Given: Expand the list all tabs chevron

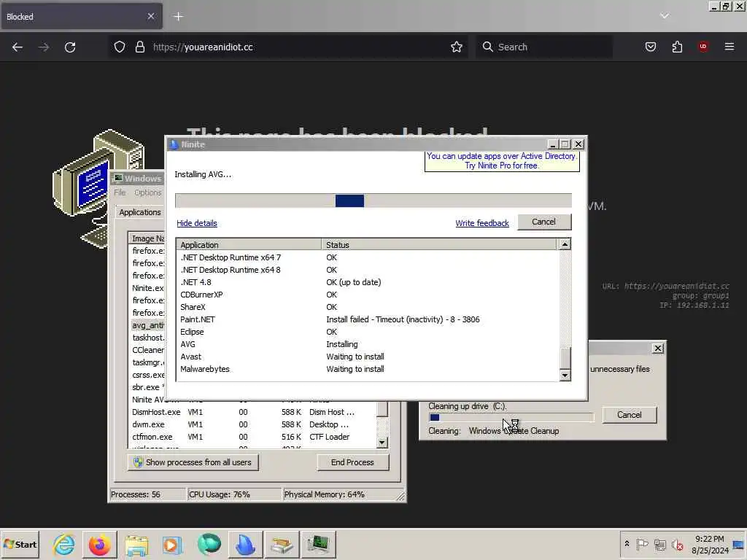Looking at the screenshot, I should [x=664, y=16].
